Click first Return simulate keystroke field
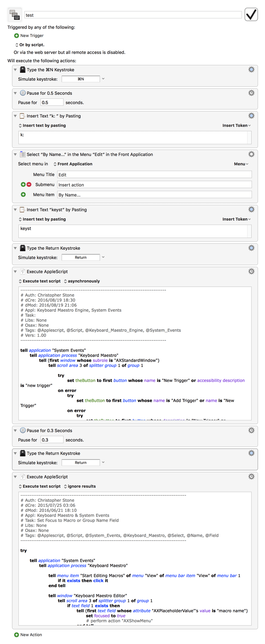Image resolution: width=265 pixels, height=644 pixels. coord(81,257)
